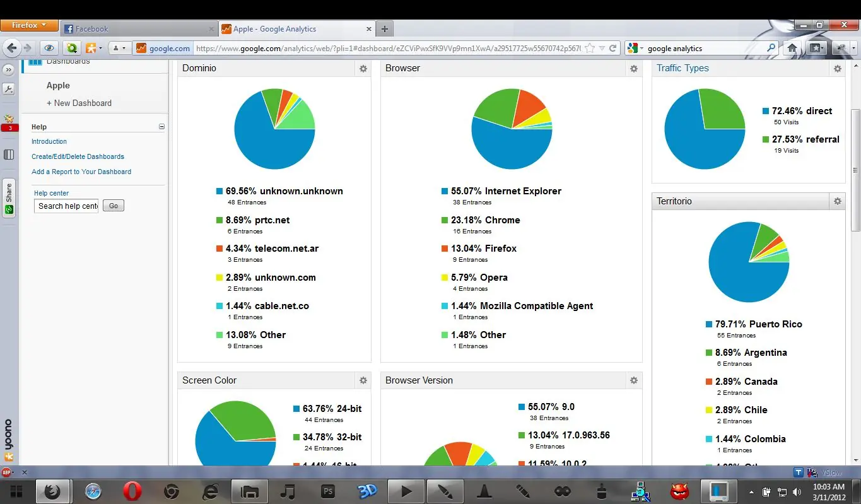Open Create/Edit/Delete Dashboards help link
The width and height of the screenshot is (861, 504).
coord(78,156)
